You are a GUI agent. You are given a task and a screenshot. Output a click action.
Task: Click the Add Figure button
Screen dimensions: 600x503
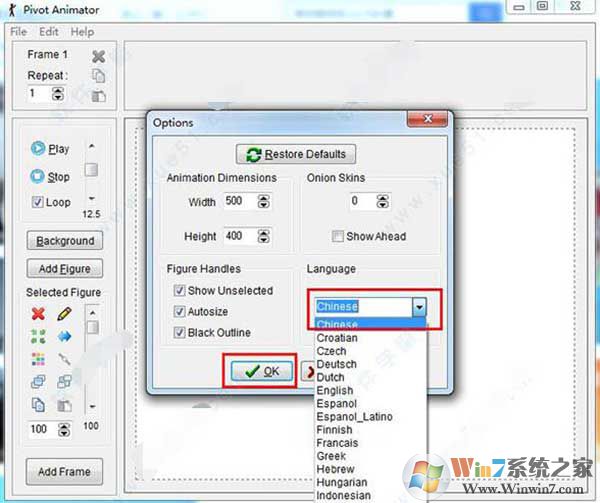click(x=65, y=269)
